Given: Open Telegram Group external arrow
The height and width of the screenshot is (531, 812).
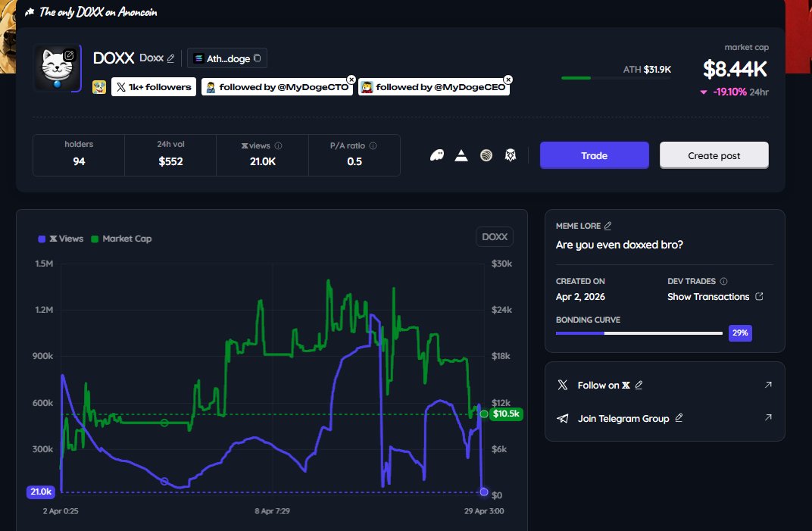Looking at the screenshot, I should 768,417.
